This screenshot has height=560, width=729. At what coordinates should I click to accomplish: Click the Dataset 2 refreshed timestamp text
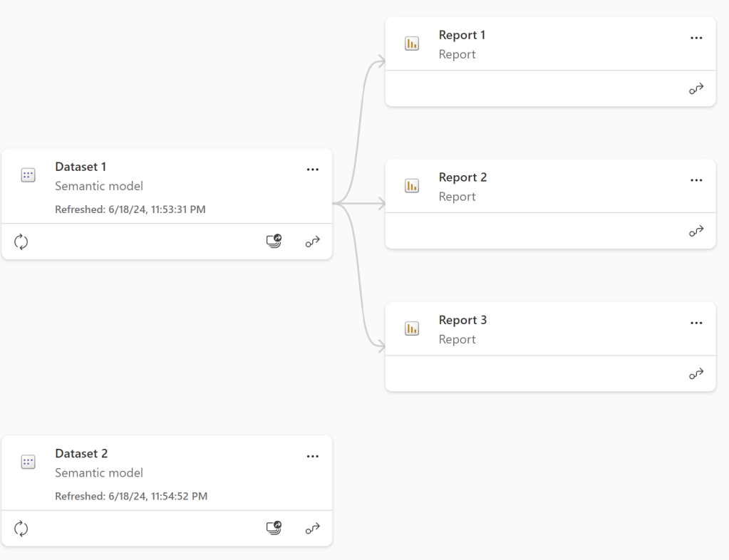click(x=131, y=496)
